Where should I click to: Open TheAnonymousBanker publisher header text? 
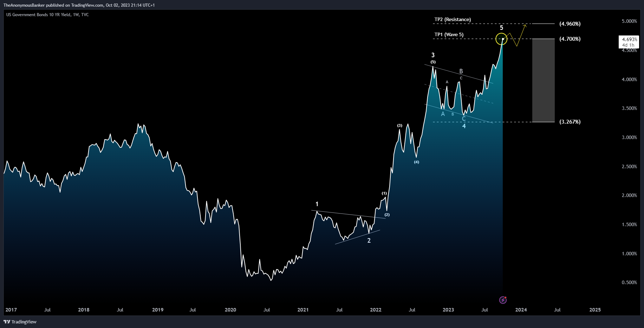click(79, 5)
